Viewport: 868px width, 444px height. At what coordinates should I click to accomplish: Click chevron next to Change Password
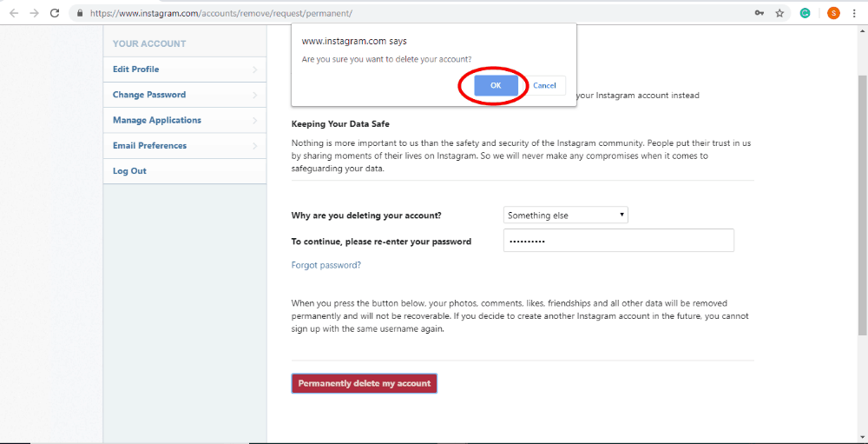[x=254, y=96]
